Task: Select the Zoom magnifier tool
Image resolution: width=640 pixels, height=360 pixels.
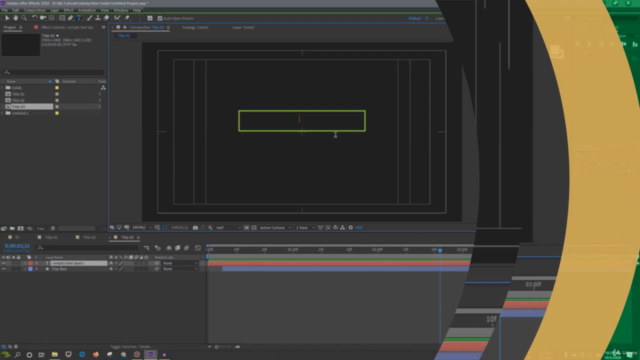Action: pyautogui.click(x=24, y=18)
